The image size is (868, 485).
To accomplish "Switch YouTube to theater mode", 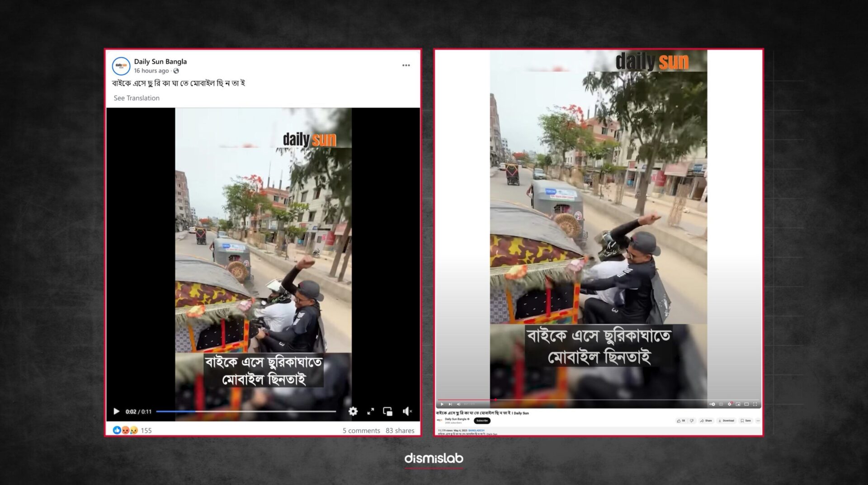I will [x=746, y=404].
